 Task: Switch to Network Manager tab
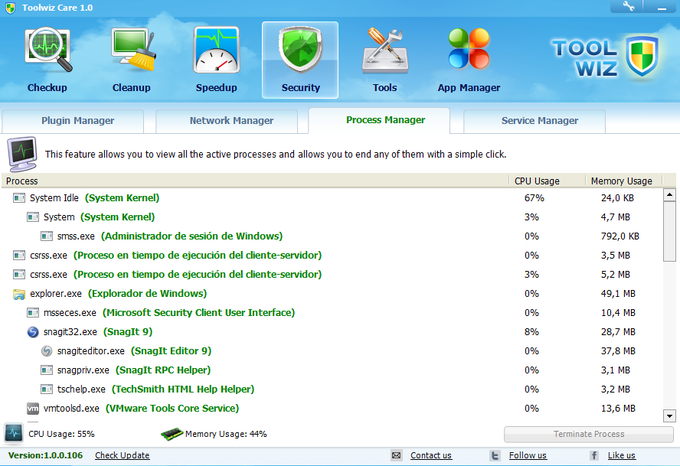pyautogui.click(x=227, y=121)
